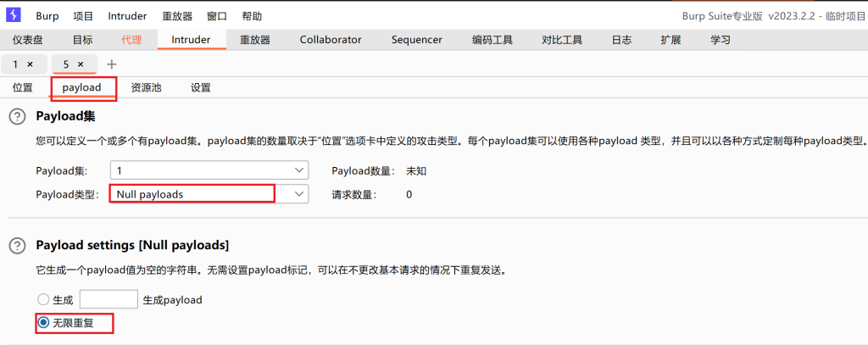Click the 请求数量 value 0

point(409,194)
